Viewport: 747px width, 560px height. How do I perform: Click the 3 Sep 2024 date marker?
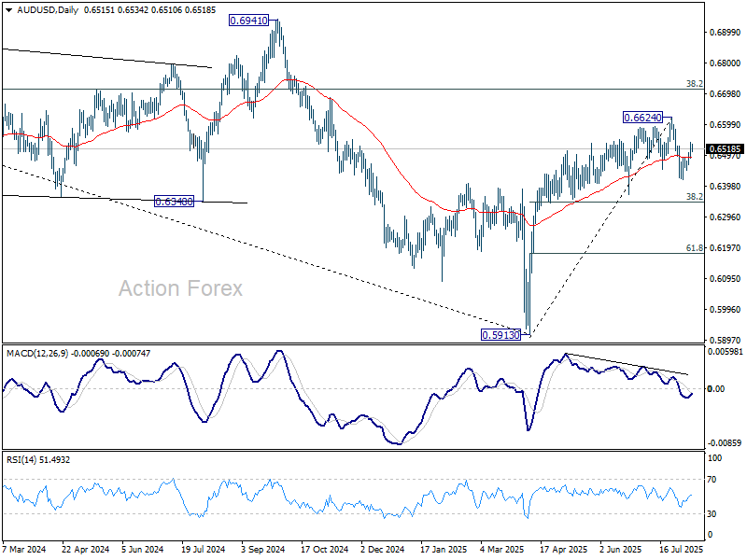263,549
